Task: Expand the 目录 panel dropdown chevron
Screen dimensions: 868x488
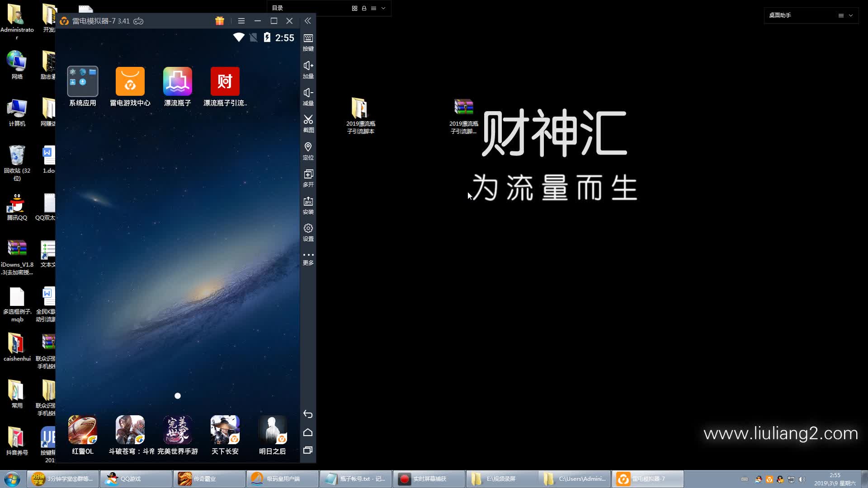Action: pos(383,8)
